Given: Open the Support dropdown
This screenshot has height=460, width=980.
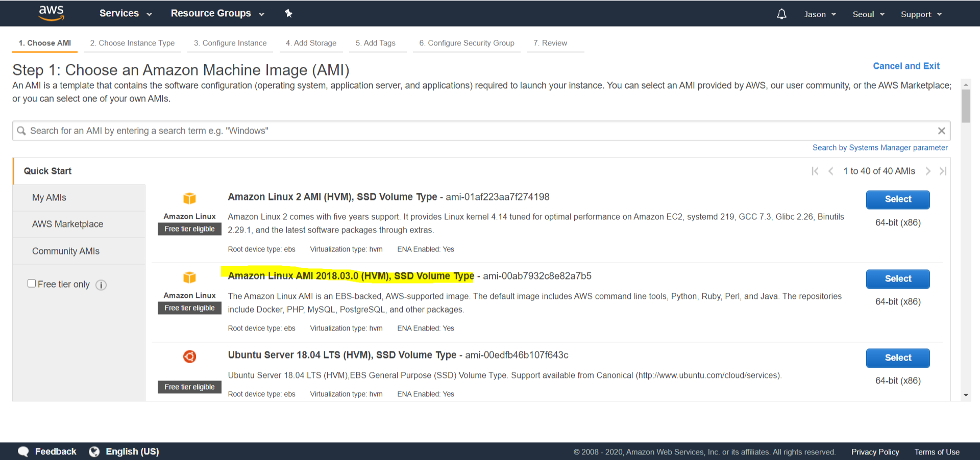Looking at the screenshot, I should click(x=921, y=14).
